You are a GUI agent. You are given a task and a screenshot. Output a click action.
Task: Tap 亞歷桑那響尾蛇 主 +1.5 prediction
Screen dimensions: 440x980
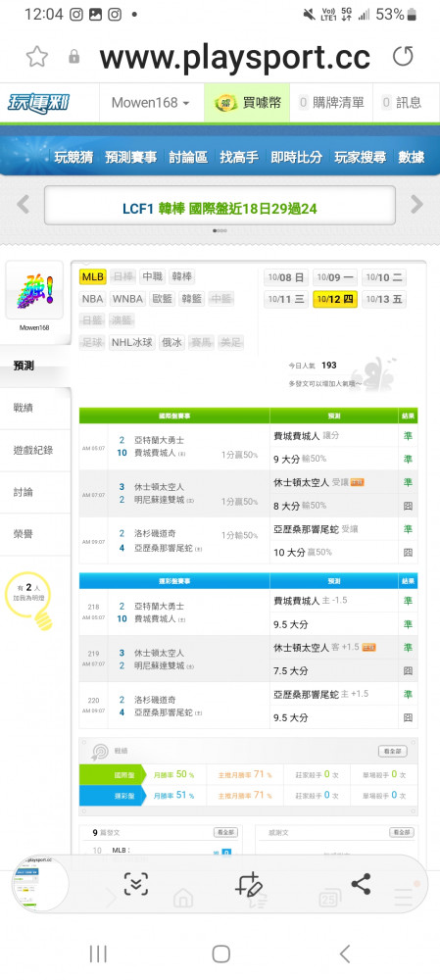(x=320, y=694)
